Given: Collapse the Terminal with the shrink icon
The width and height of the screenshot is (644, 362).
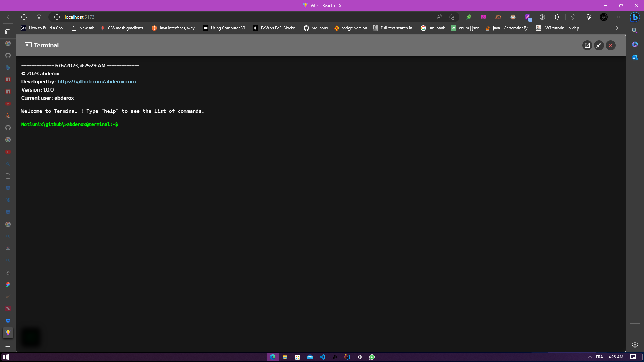Looking at the screenshot, I should pos(599,45).
